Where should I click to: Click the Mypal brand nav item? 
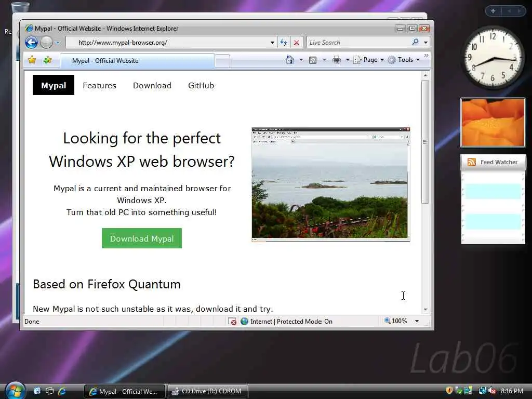tap(54, 85)
